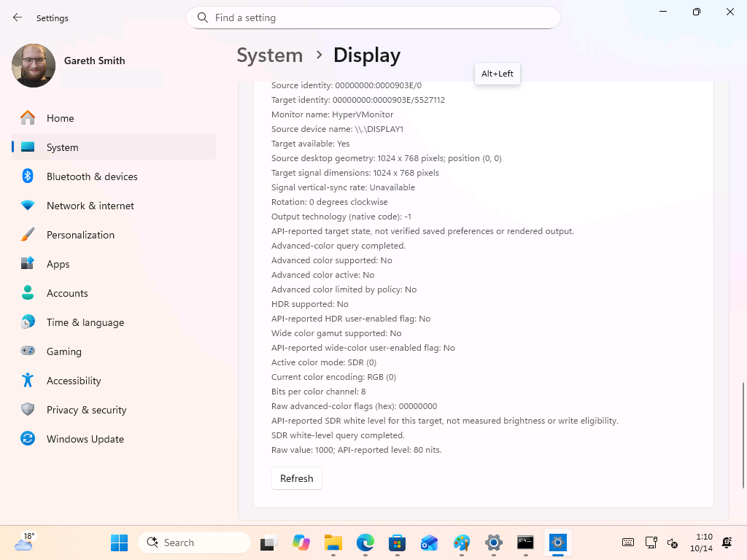Launch Microsoft Edge from the taskbar
Screen dimensions: 747x560
[x=365, y=542]
